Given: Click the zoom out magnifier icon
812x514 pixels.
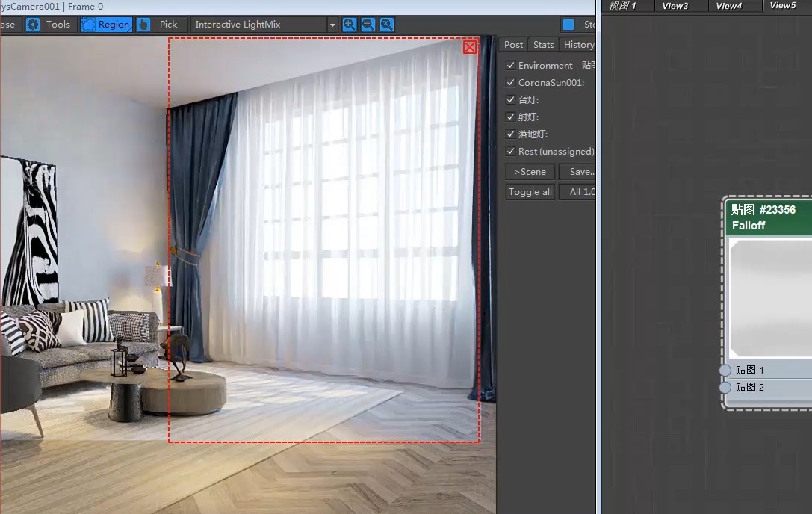Looking at the screenshot, I should pos(368,25).
